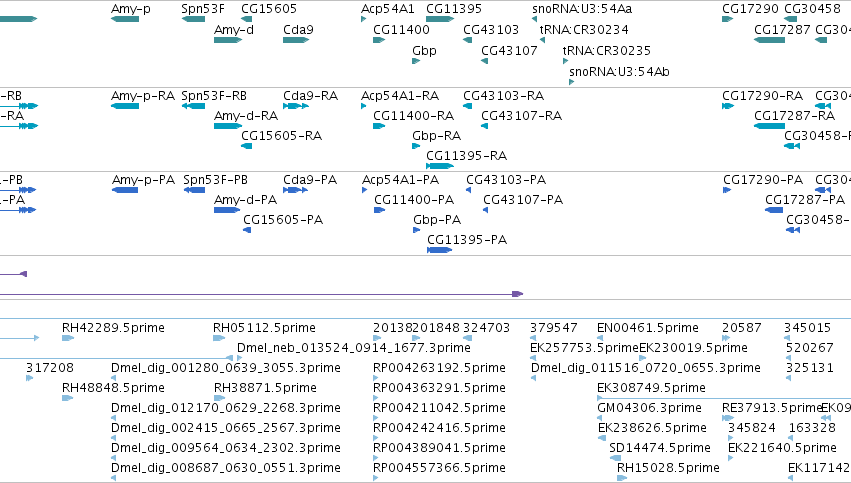851x483 pixels.
Task: Select the CG11400-RA transcript
Action: coord(379,126)
